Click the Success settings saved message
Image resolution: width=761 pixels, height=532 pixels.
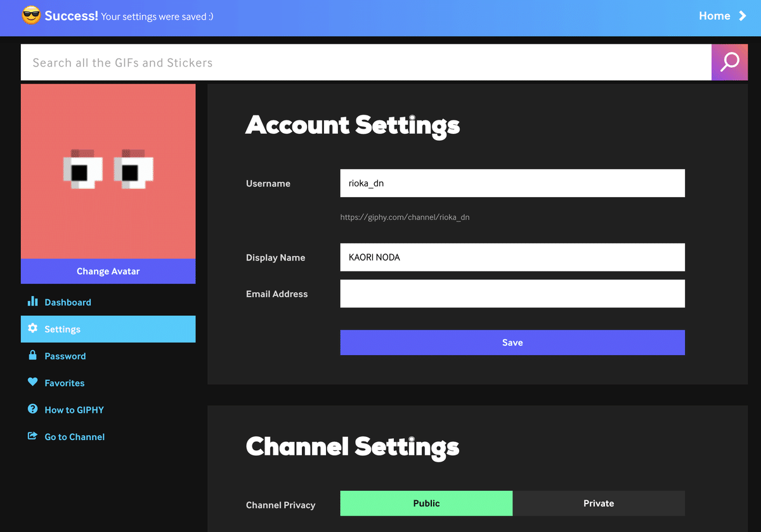[129, 16]
